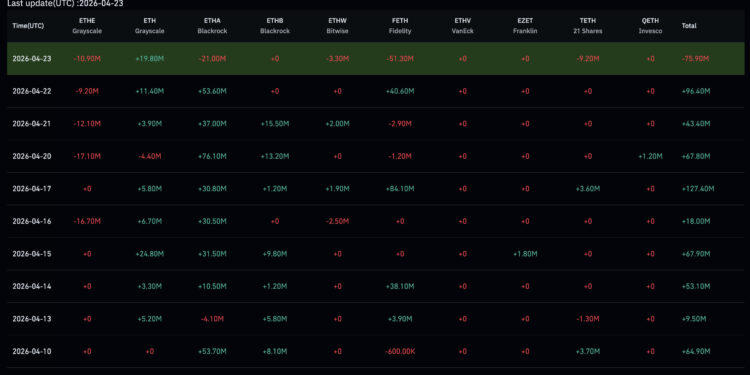Click the FETH Fidelity column header
Viewport: 750px width, 375px height.
[x=400, y=26]
